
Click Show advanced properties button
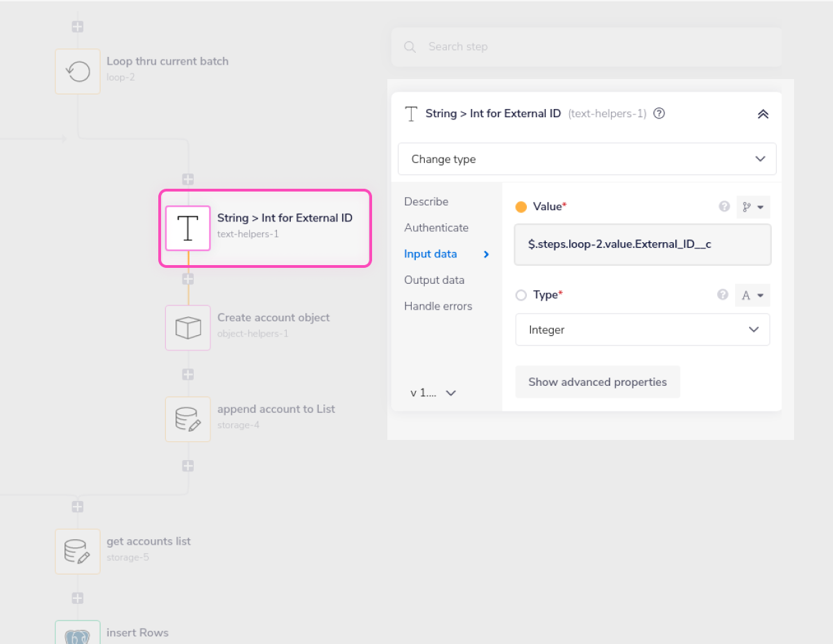tap(597, 382)
